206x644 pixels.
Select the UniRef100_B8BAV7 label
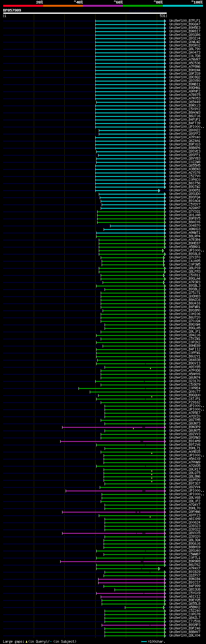click(x=185, y=632)
